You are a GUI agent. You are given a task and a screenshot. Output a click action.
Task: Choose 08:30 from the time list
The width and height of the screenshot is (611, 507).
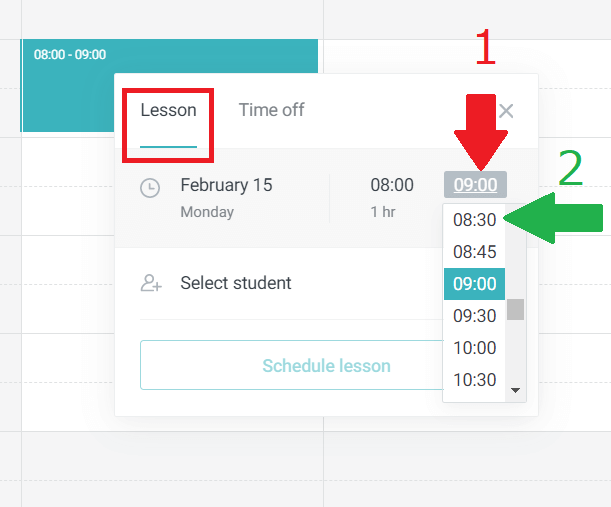coord(474,220)
